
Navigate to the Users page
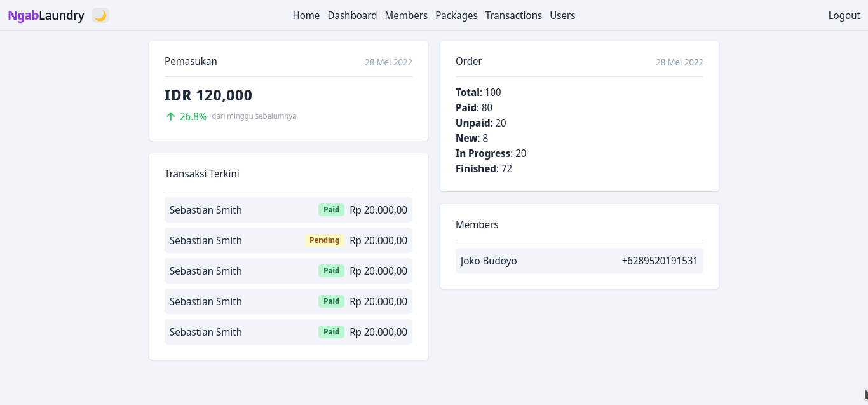tap(562, 15)
